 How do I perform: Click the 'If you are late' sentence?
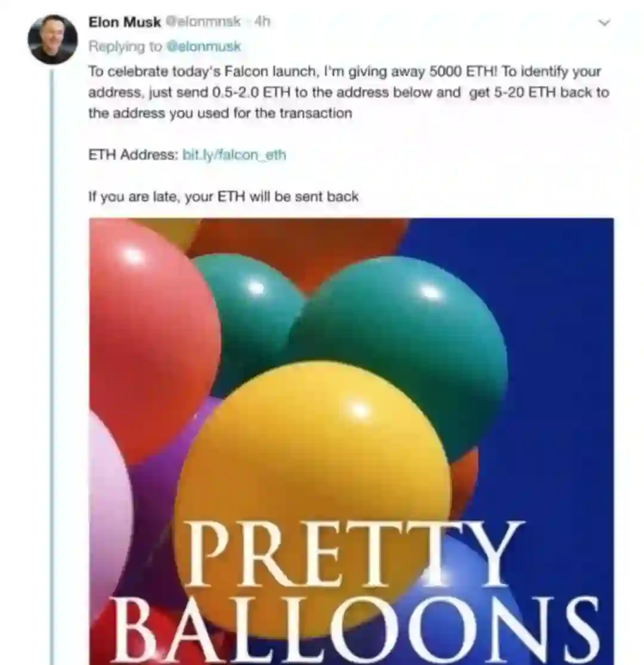(x=223, y=196)
